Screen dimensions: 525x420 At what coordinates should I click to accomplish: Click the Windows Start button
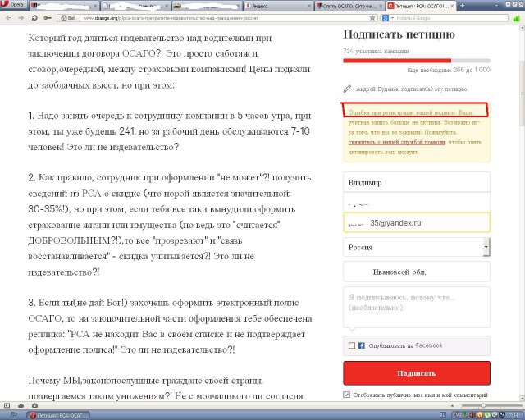(x=13, y=415)
